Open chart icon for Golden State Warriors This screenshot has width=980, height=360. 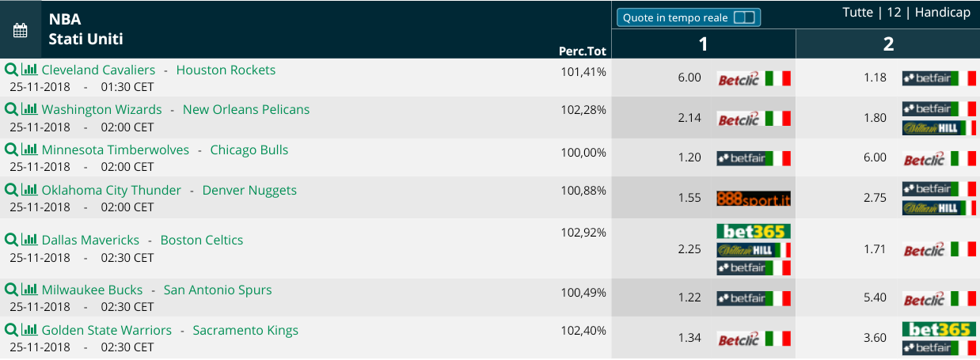(30, 330)
